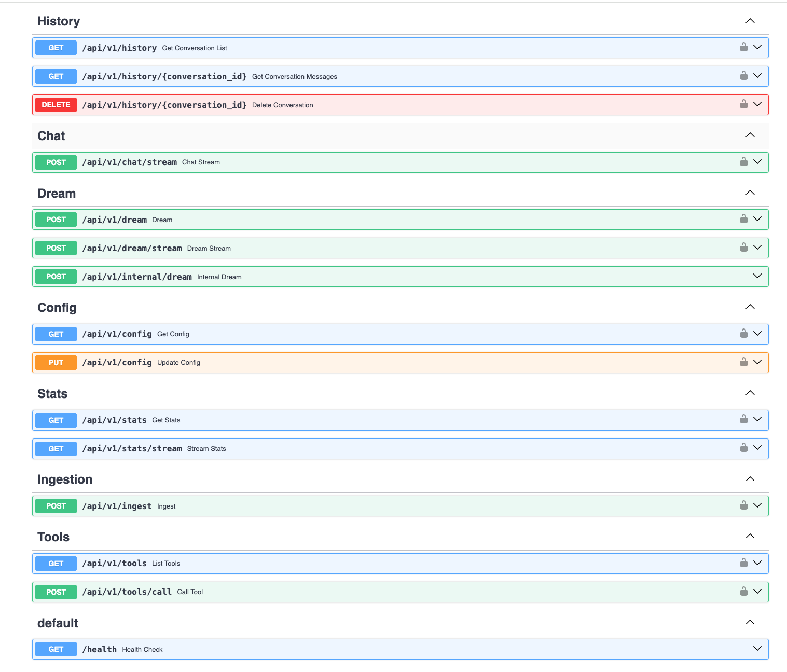Viewport: 787px width, 672px height.
Task: Click lock icon on GET /api/v1/history row
Action: coord(743,47)
